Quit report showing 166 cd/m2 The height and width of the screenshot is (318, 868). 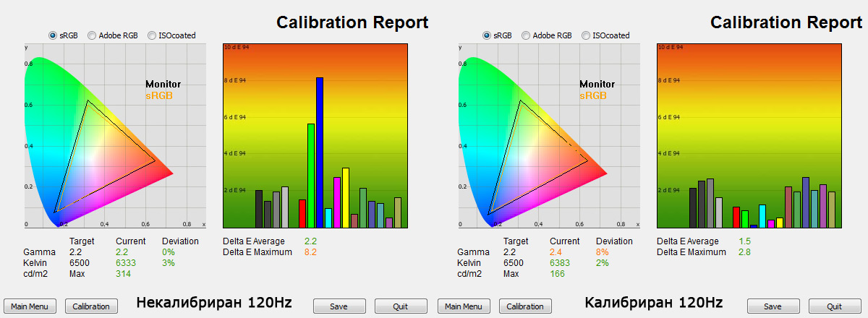coord(835,306)
